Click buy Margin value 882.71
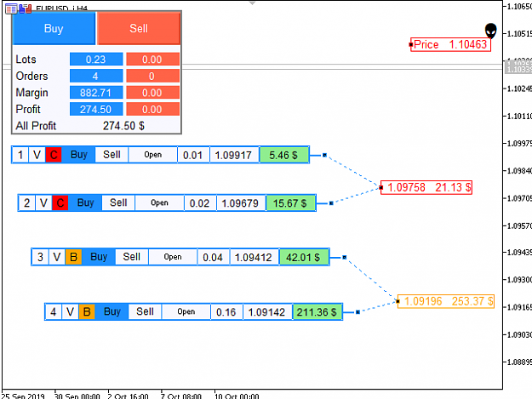Image resolution: width=532 pixels, height=399 pixels. click(96, 93)
